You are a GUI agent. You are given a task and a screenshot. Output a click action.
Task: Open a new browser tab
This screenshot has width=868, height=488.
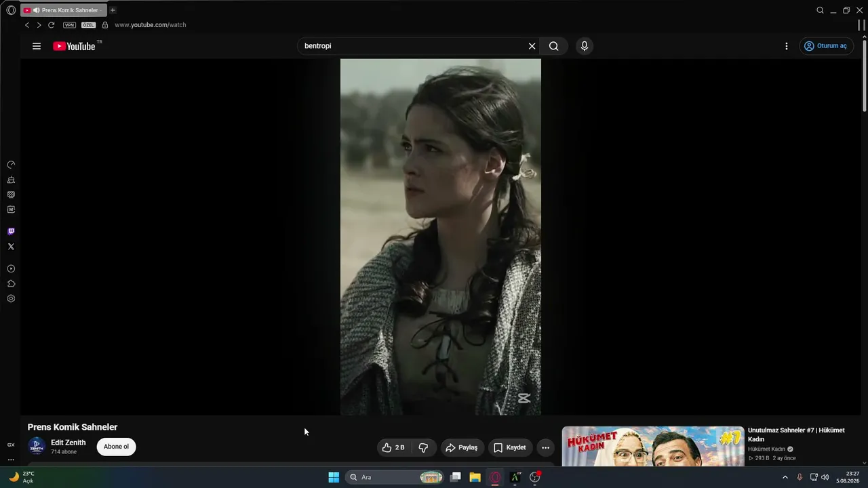click(x=113, y=10)
